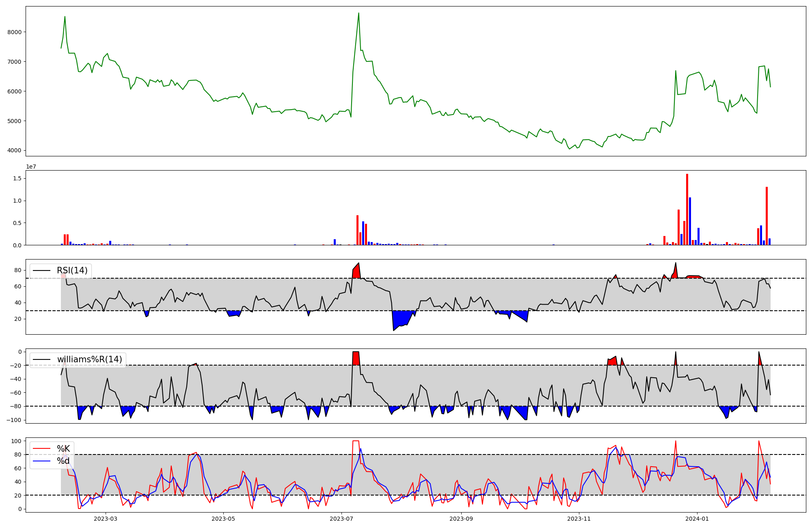Click the 4000 price axis tick label
812x528 pixels.
15,151
